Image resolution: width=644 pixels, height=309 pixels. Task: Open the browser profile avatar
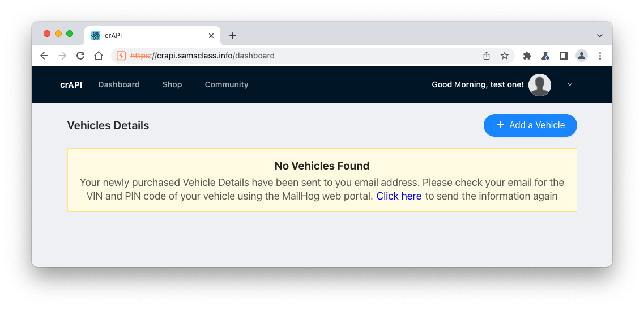tap(581, 56)
